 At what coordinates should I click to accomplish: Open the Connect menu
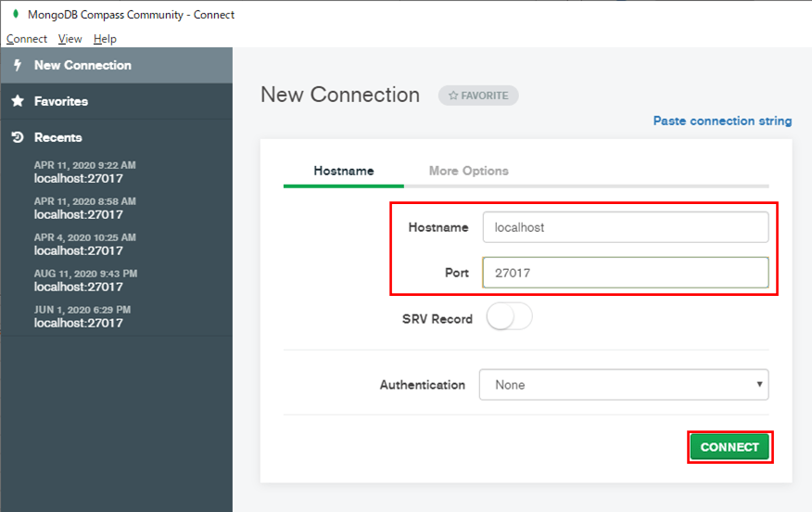pyautogui.click(x=26, y=39)
